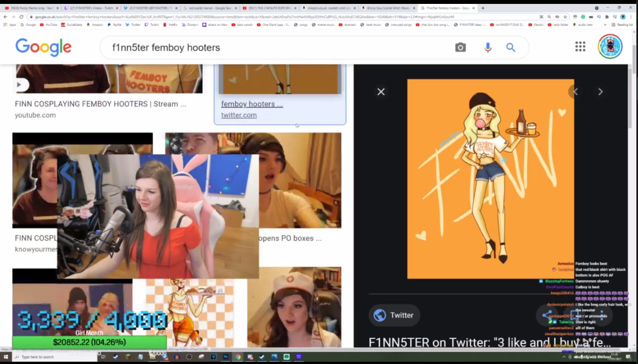Open search by image camera icon

coord(460,47)
